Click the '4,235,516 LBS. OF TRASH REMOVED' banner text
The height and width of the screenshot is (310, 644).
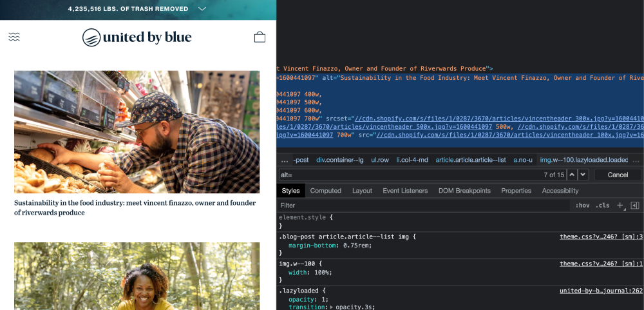(x=128, y=8)
